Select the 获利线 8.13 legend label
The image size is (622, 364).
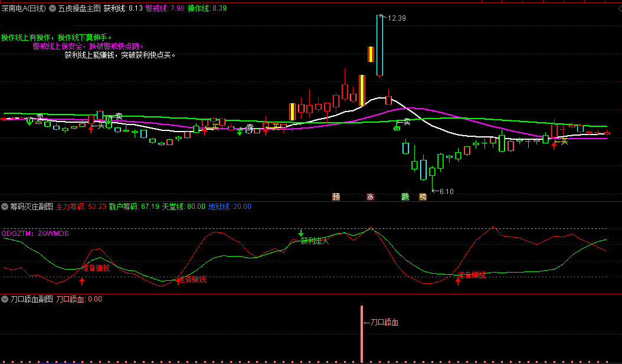[x=123, y=8]
